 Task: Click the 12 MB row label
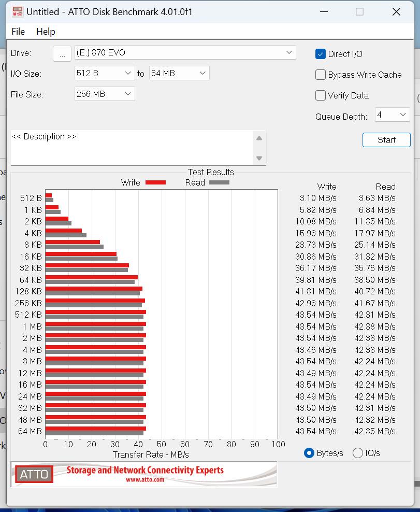click(30, 373)
